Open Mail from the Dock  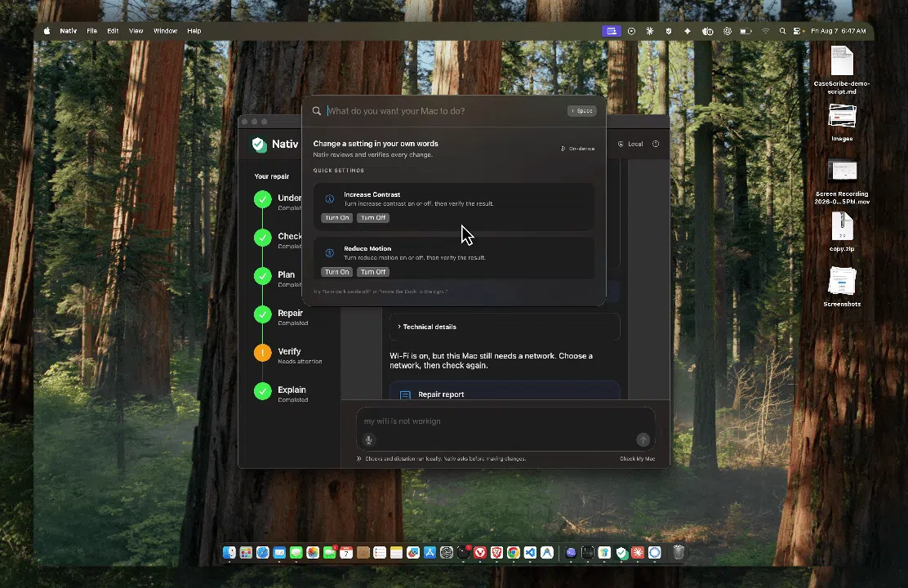point(280,553)
